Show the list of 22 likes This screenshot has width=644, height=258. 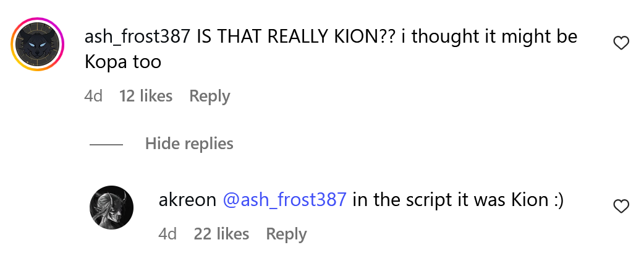[221, 234]
